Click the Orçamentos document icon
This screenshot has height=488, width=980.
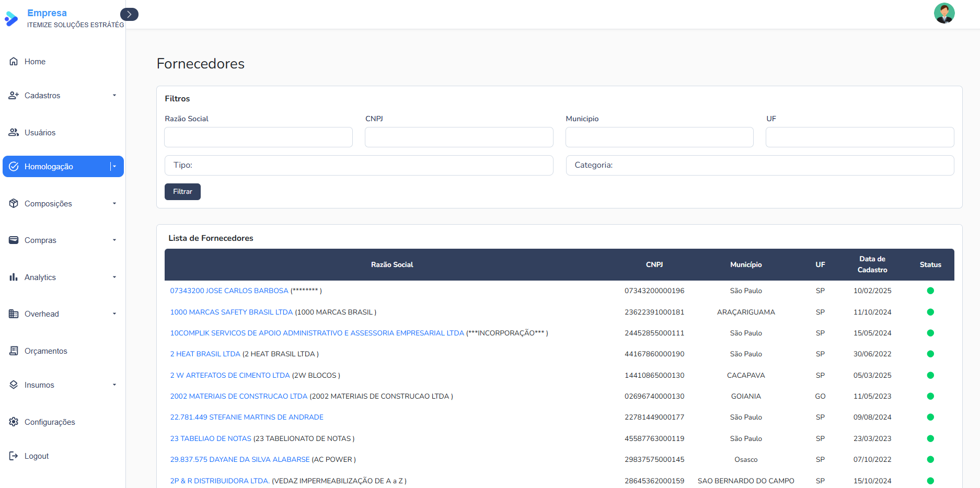click(x=14, y=351)
